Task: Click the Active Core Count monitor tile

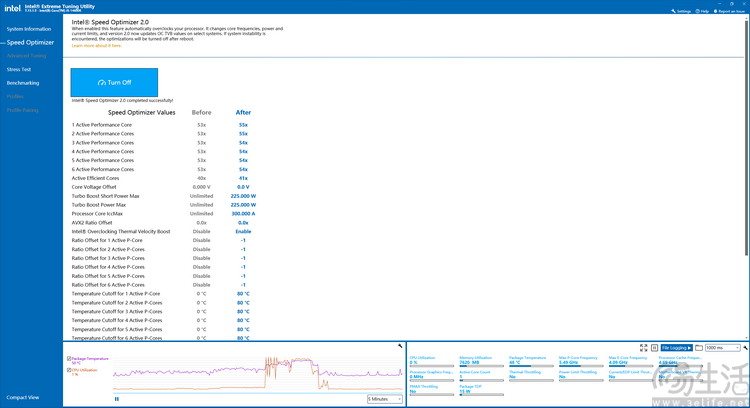Action: [x=481, y=376]
